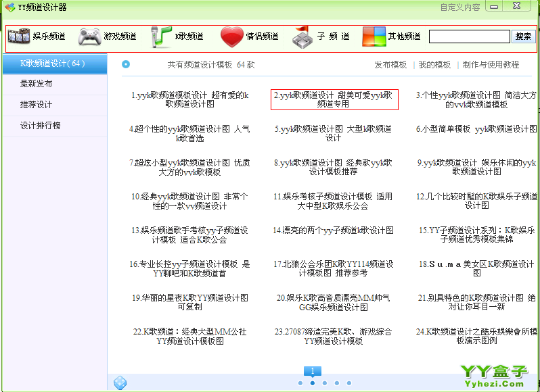Open K歌频道 category

tap(189, 36)
